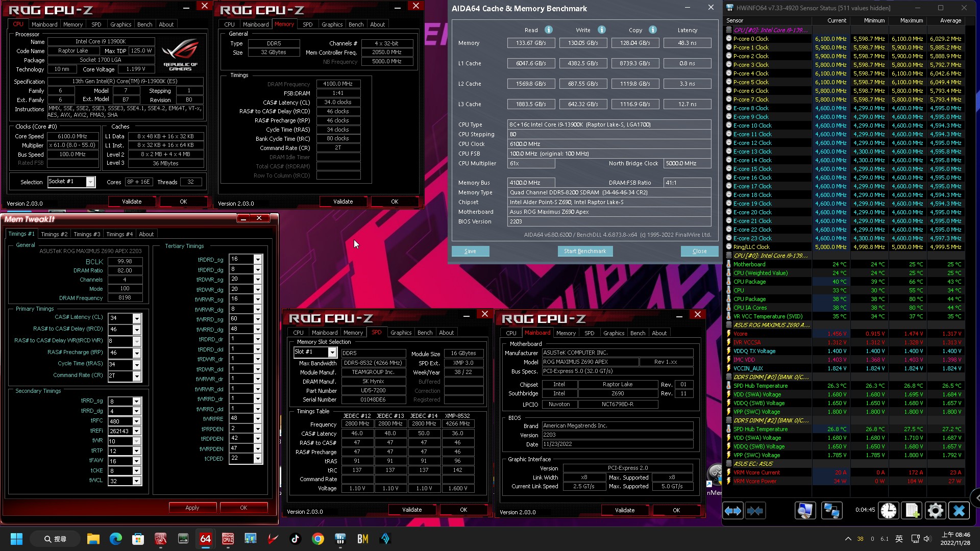
Task: Open Microsoft Store taskbar icon
Action: click(x=138, y=539)
